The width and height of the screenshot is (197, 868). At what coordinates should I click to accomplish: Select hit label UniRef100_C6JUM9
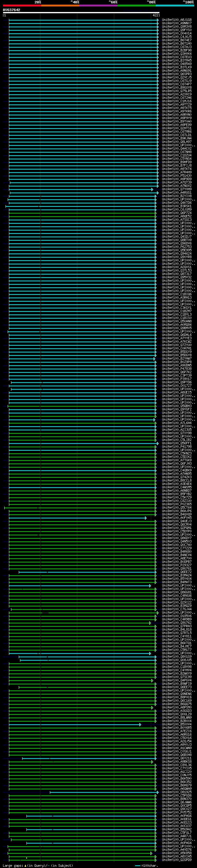click(x=177, y=210)
